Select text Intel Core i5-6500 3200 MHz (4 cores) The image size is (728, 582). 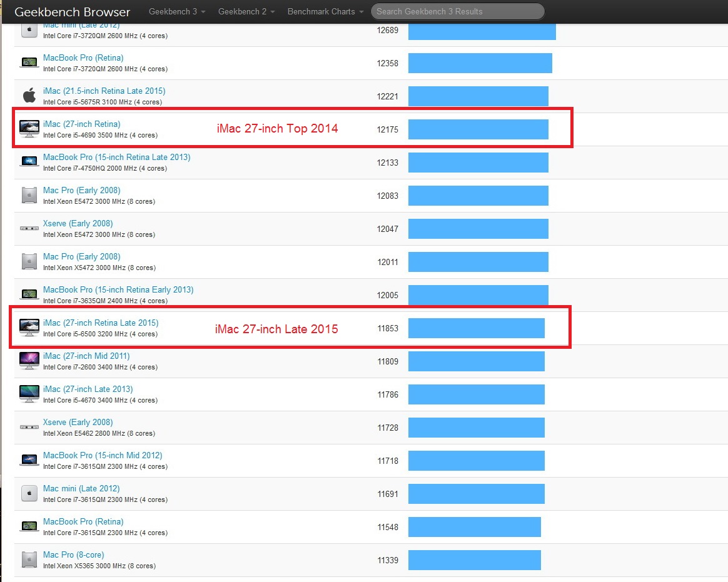[x=100, y=334]
